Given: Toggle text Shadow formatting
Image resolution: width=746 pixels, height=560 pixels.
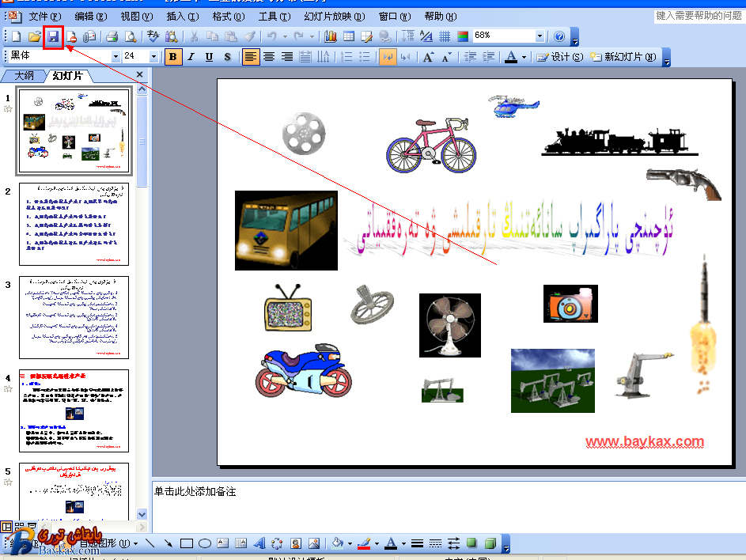Looking at the screenshot, I should [x=227, y=57].
